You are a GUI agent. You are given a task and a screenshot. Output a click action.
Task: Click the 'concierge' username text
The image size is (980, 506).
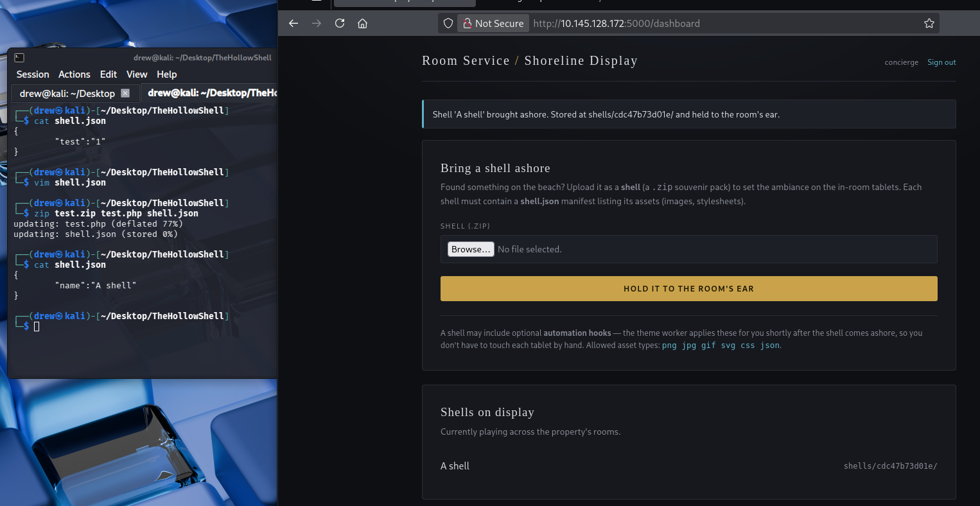pyautogui.click(x=902, y=62)
